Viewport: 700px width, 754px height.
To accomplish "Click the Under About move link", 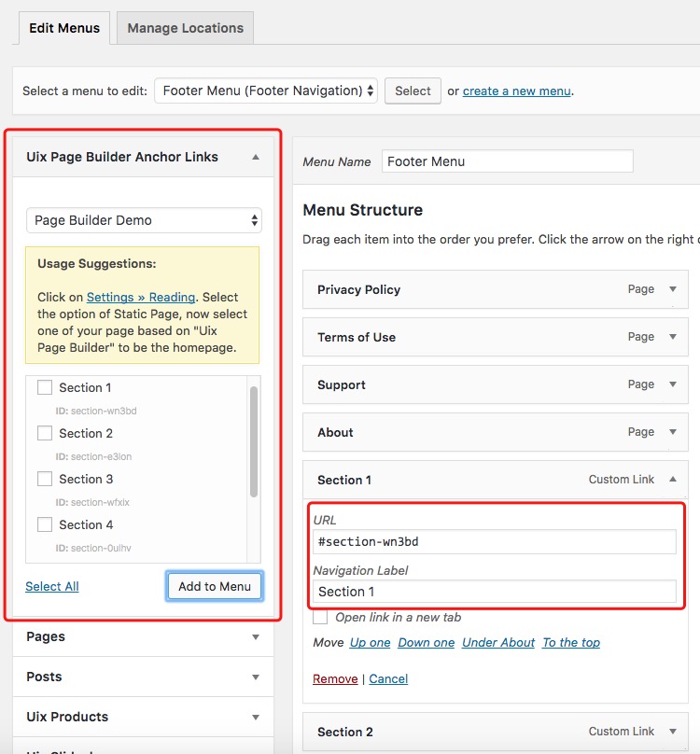I will [x=498, y=642].
